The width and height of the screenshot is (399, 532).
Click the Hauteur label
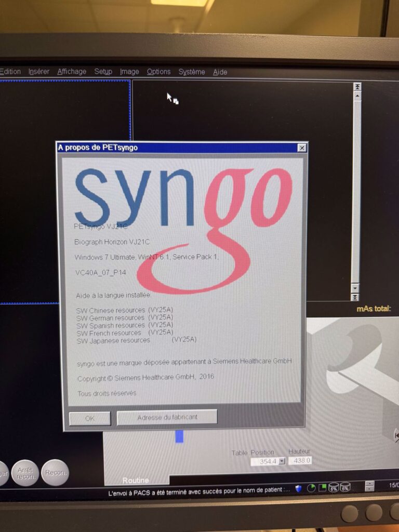click(x=299, y=451)
